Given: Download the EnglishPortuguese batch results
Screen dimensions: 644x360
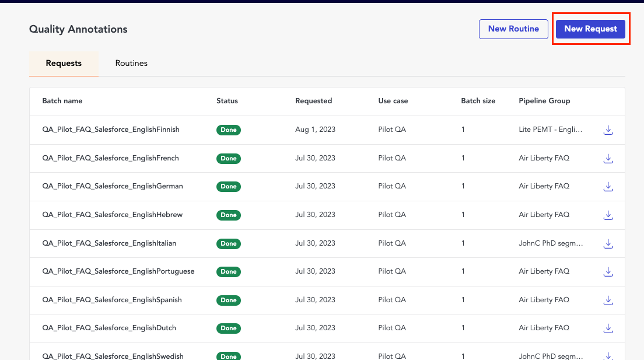Looking at the screenshot, I should point(608,272).
